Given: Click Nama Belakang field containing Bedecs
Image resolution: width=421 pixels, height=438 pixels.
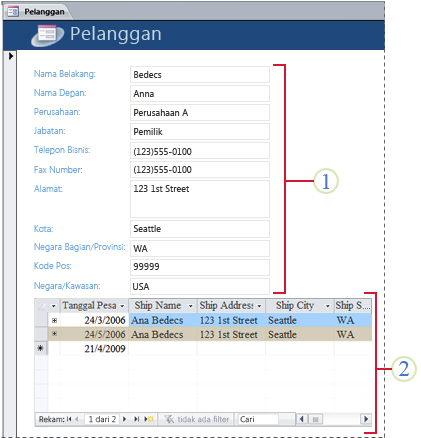Looking at the screenshot, I should (x=200, y=74).
